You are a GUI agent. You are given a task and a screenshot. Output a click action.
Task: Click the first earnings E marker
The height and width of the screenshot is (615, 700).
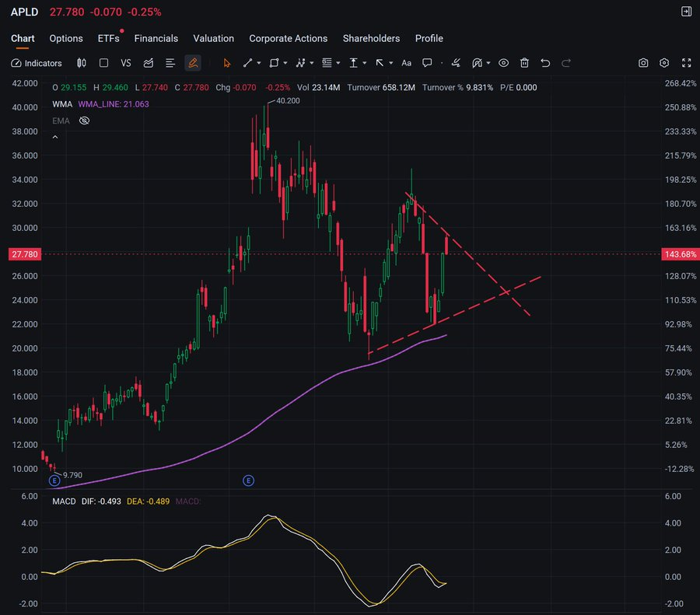point(54,480)
